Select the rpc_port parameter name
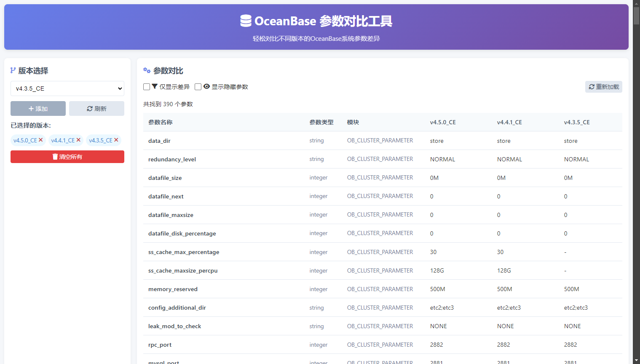The height and width of the screenshot is (364, 640). point(160,345)
